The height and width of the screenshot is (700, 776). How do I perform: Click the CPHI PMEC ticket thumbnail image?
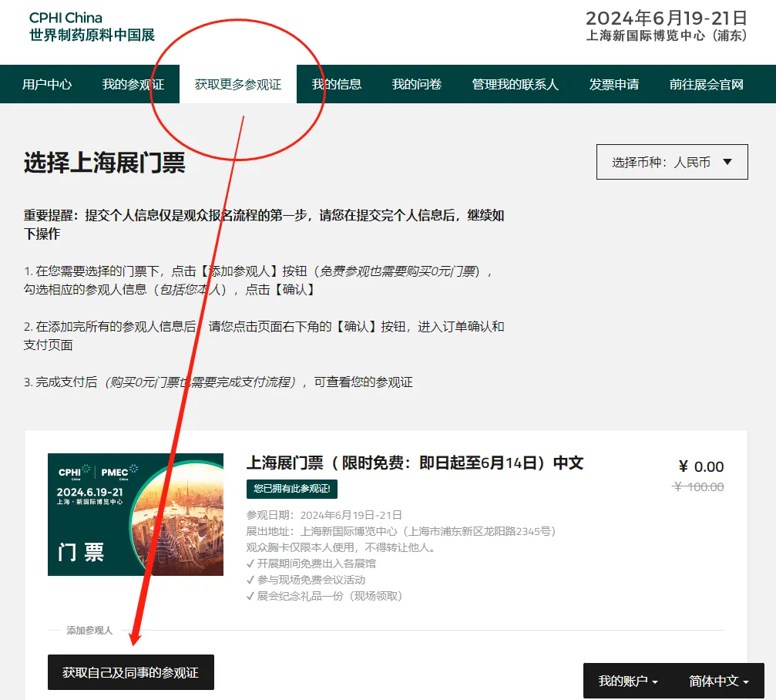coord(136,514)
